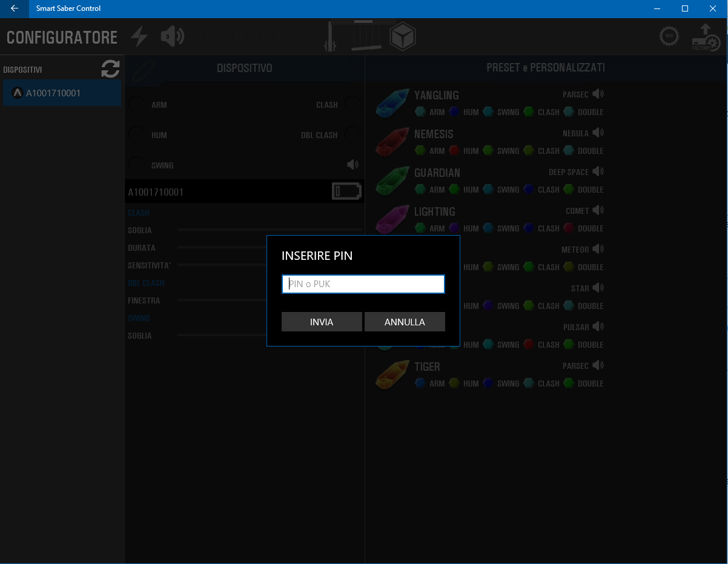The height and width of the screenshot is (564, 728).
Task: Play the Yangling Parsec sound icon
Action: (598, 94)
